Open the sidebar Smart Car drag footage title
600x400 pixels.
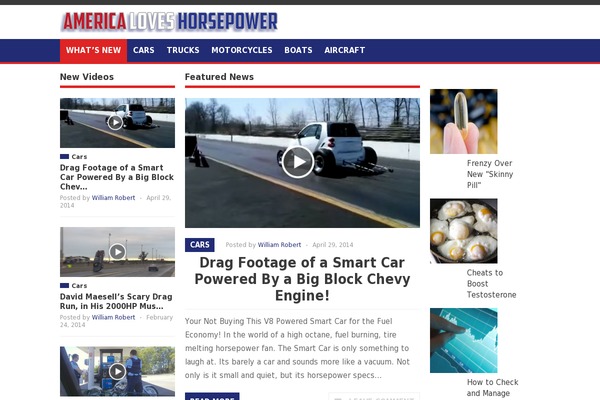[117, 177]
